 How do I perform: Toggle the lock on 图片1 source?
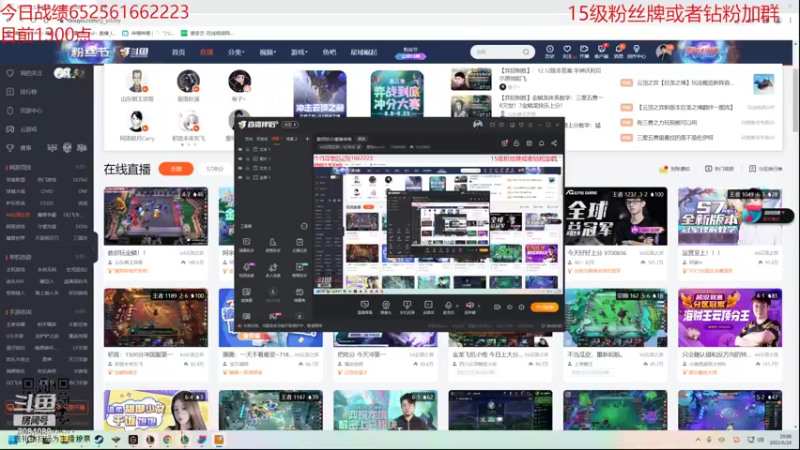pos(248,159)
